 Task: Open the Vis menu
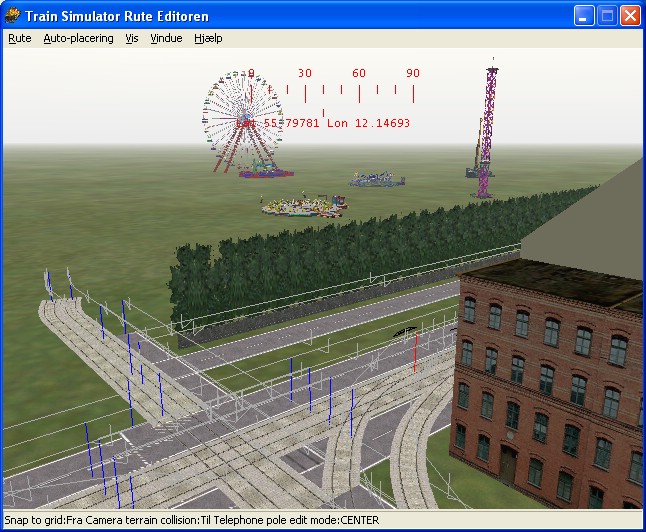(x=132, y=38)
